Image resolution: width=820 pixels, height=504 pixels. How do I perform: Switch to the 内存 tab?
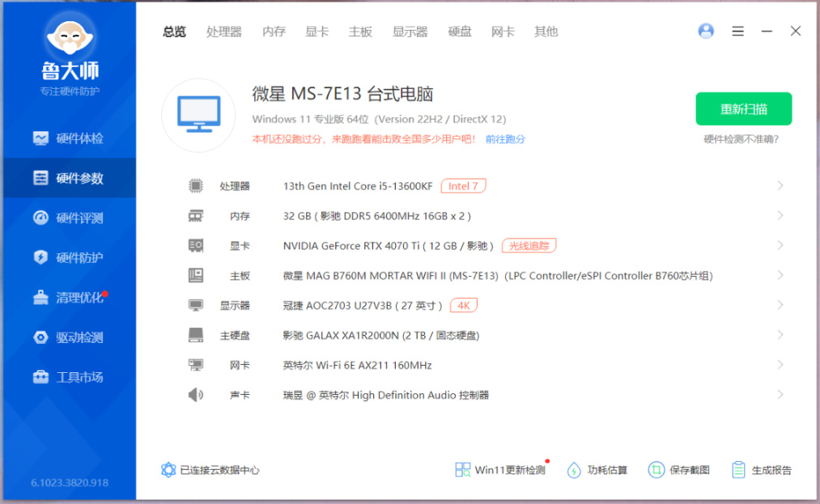[x=274, y=32]
